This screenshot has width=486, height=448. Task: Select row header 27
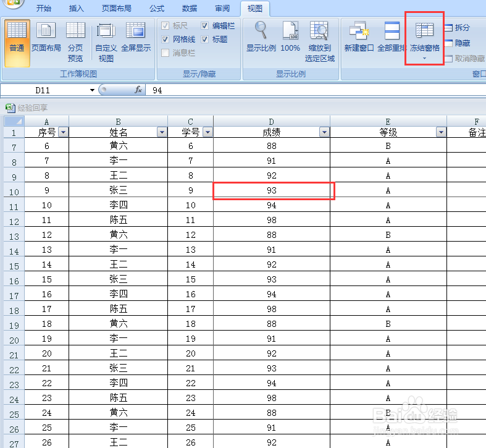pos(14,442)
